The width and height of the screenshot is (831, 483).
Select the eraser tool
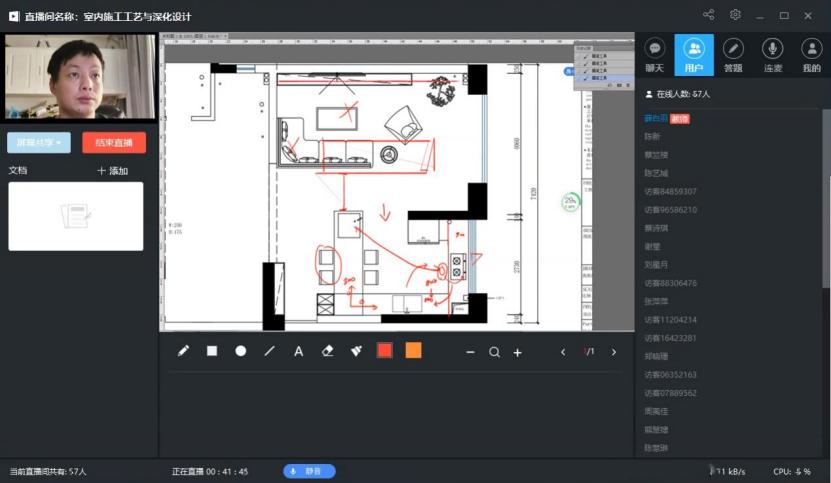pyautogui.click(x=327, y=351)
